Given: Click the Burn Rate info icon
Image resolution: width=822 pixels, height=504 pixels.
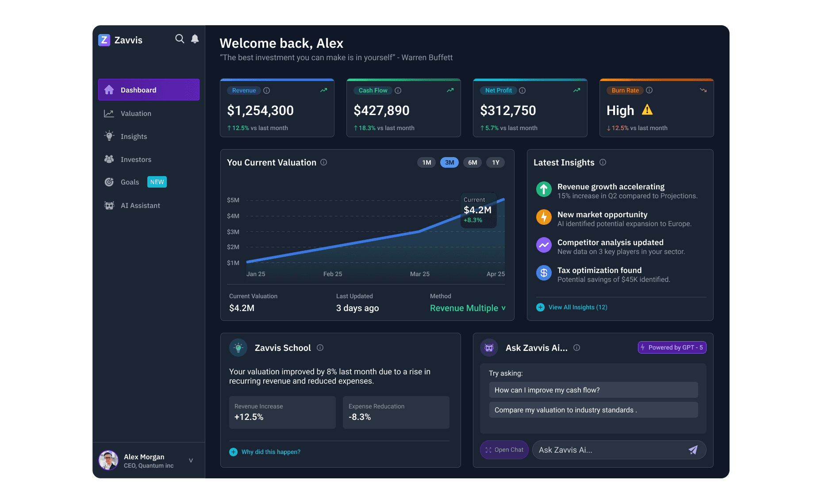Looking at the screenshot, I should click(649, 90).
